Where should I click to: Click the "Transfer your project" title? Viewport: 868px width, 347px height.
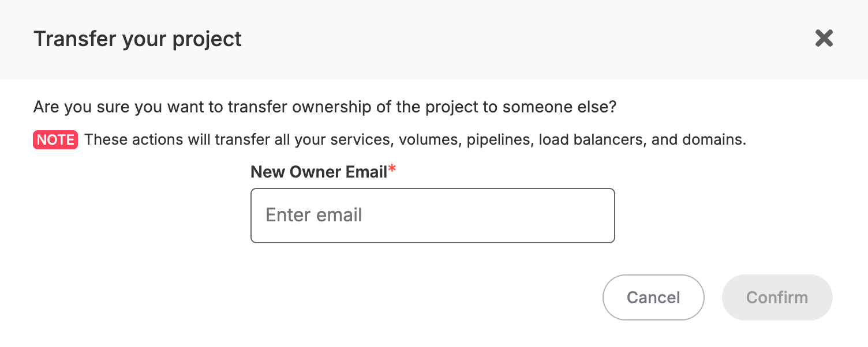(x=137, y=39)
